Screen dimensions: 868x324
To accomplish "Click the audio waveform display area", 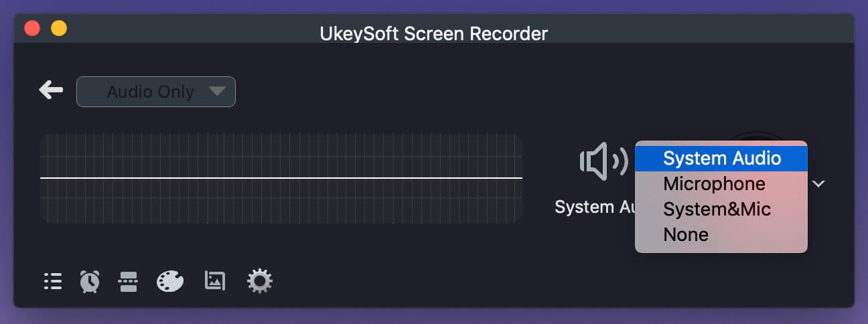I will [281, 178].
